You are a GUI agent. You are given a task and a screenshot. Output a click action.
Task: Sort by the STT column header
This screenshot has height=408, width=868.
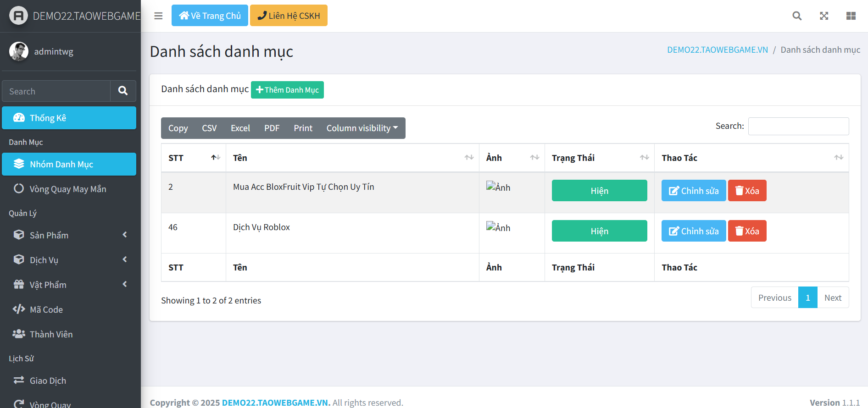[194, 158]
